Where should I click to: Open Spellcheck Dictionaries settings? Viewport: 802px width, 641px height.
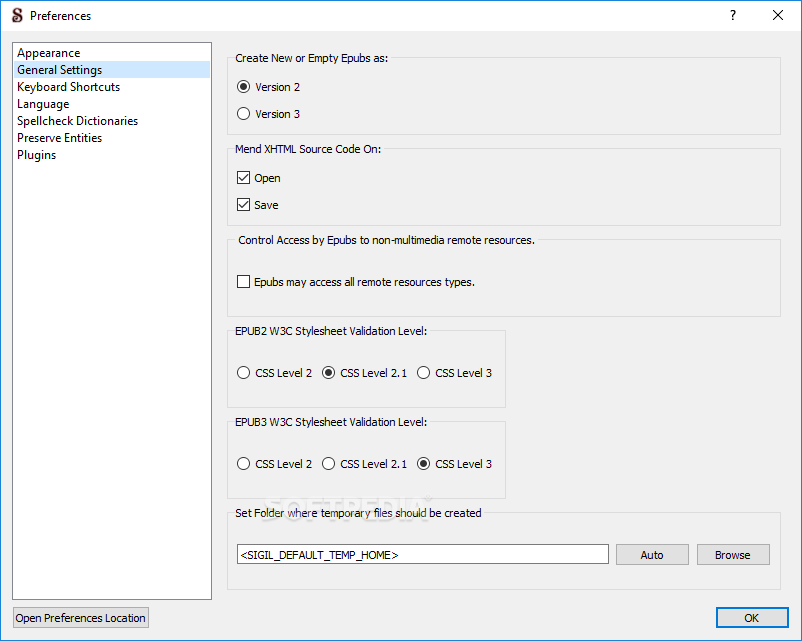(77, 121)
